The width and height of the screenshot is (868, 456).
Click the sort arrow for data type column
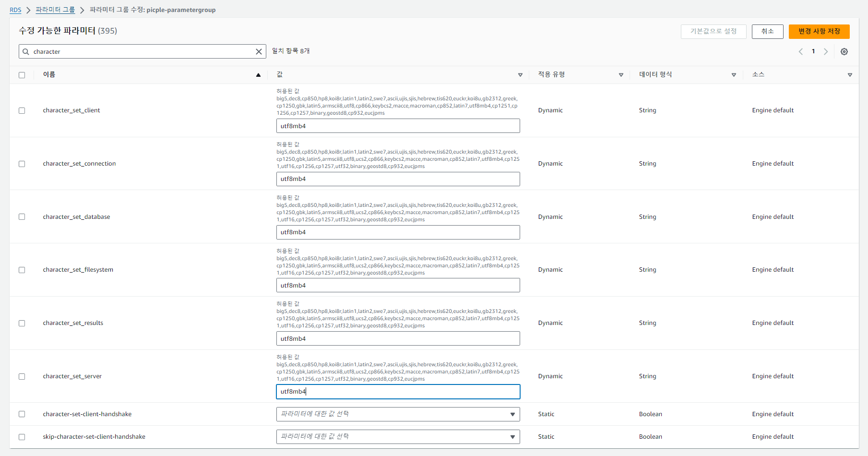point(734,75)
